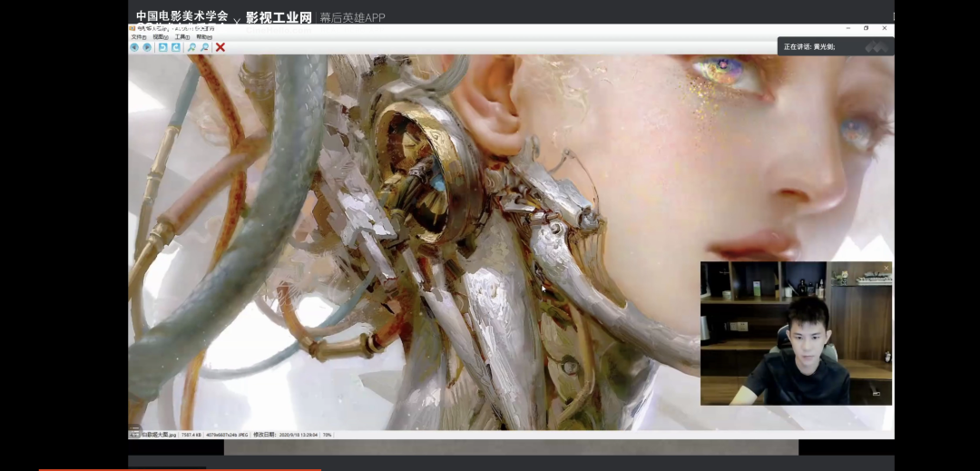The width and height of the screenshot is (980, 471).
Task: Open the 文件 (File) menu
Action: click(138, 37)
